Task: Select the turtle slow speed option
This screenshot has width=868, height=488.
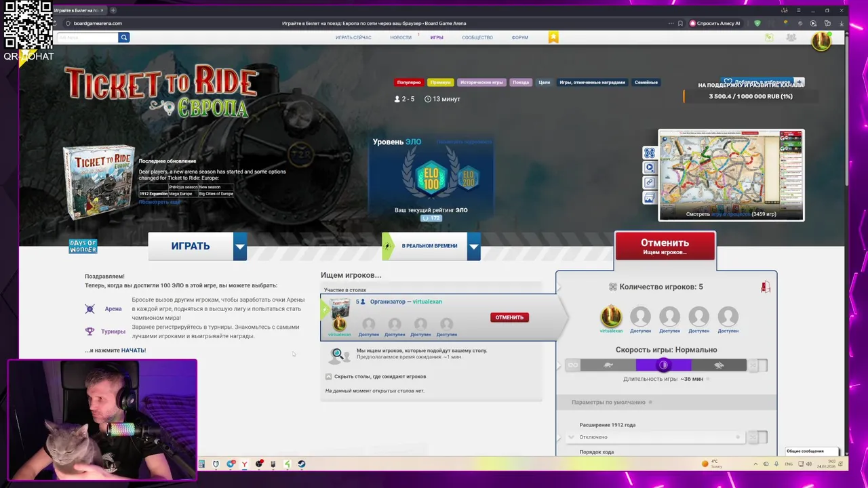Action: 608,365
